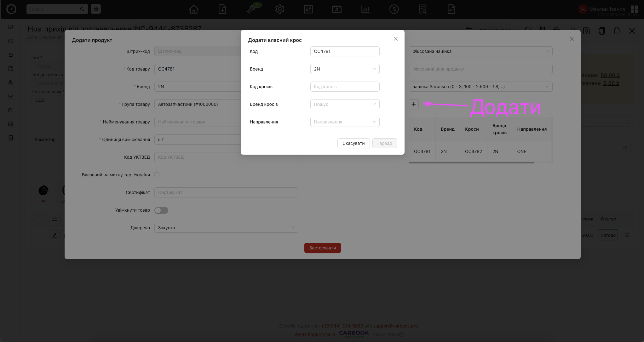
Task: Expand the 'Бренд кросів' search dropdown
Action: click(345, 104)
